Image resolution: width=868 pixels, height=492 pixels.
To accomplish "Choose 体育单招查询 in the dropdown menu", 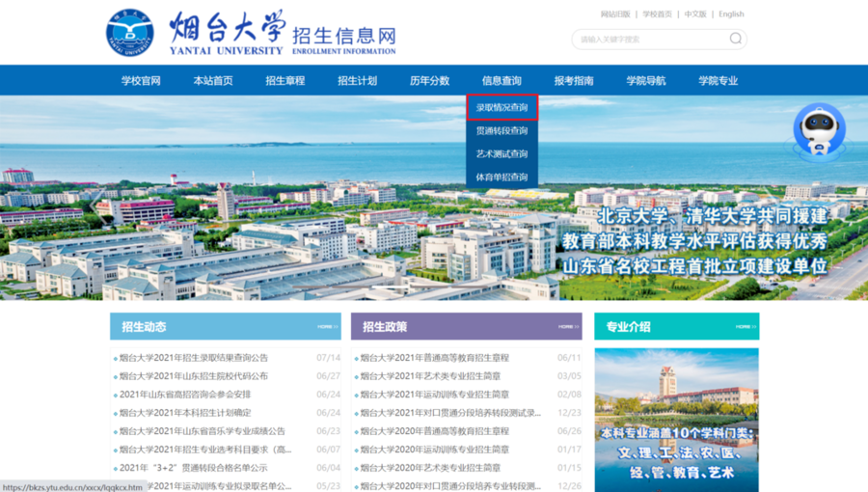I will [502, 177].
